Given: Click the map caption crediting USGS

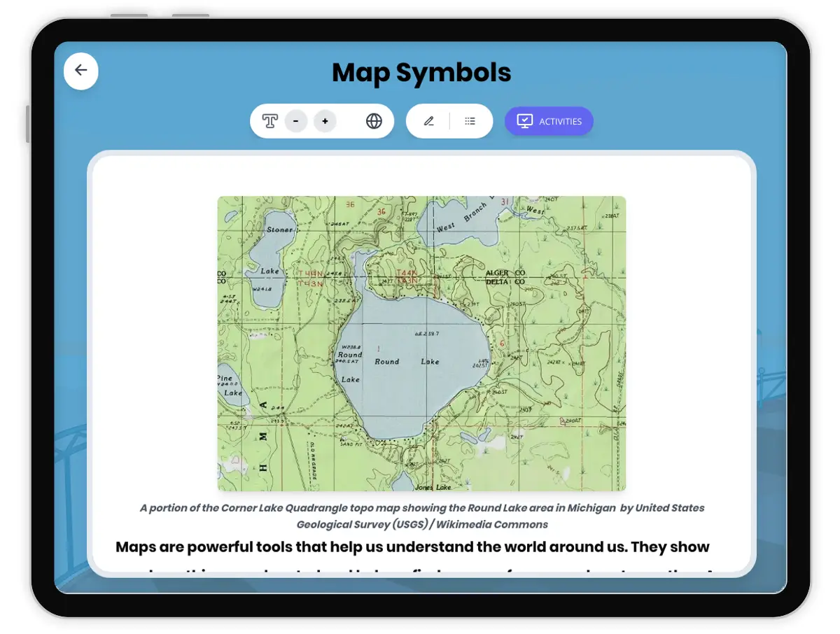Looking at the screenshot, I should [x=421, y=516].
